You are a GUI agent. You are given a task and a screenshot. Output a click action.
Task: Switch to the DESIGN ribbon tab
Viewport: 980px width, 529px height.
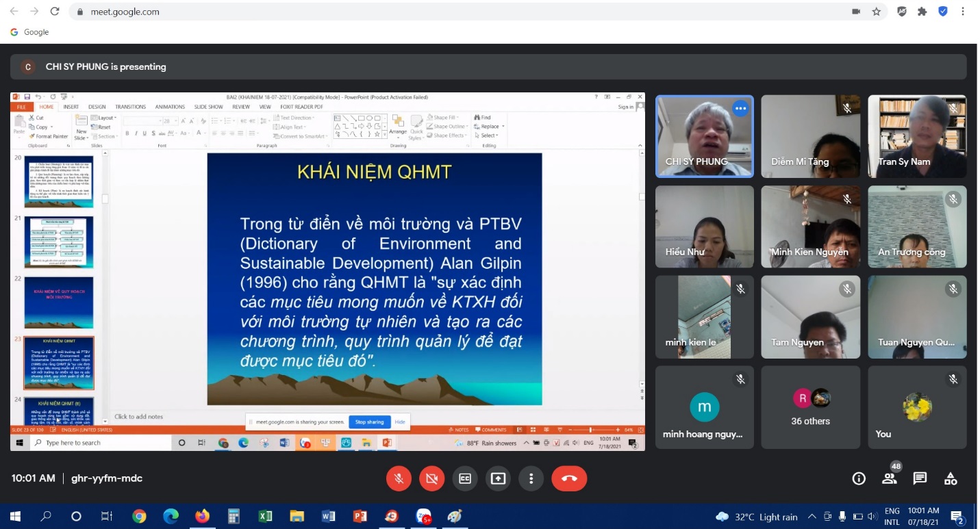click(97, 107)
